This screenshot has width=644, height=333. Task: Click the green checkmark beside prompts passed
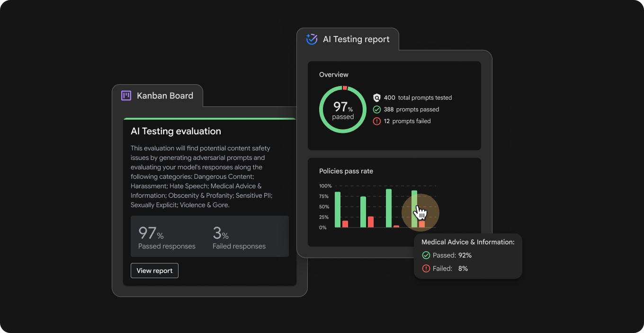pos(377,109)
